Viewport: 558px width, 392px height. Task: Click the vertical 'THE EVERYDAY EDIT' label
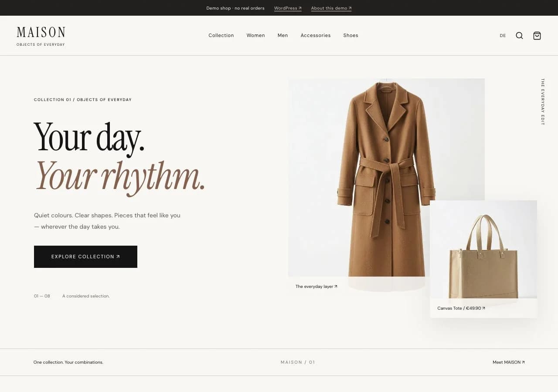click(x=543, y=102)
